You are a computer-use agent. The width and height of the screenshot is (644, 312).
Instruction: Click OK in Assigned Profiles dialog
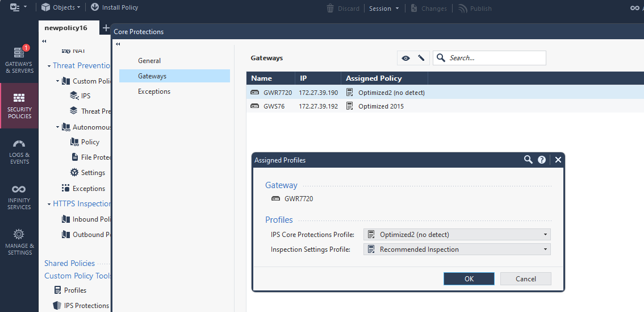tap(469, 278)
